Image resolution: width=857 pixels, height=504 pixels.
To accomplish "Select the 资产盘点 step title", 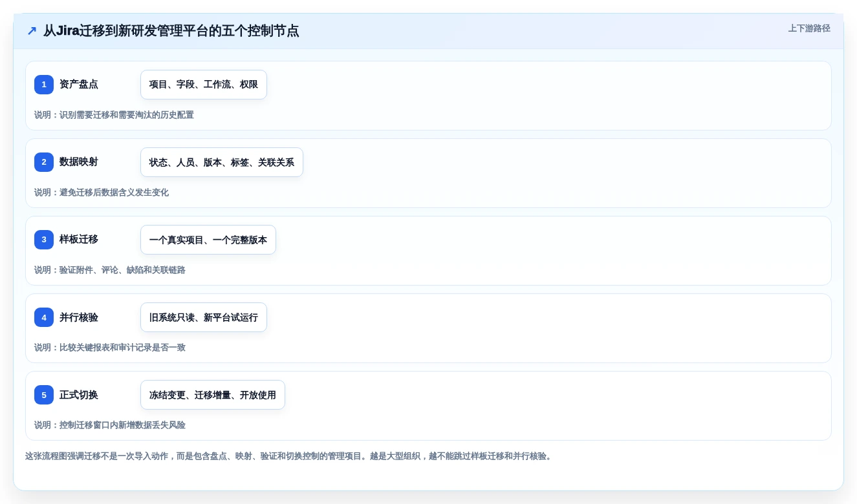I will coord(79,84).
